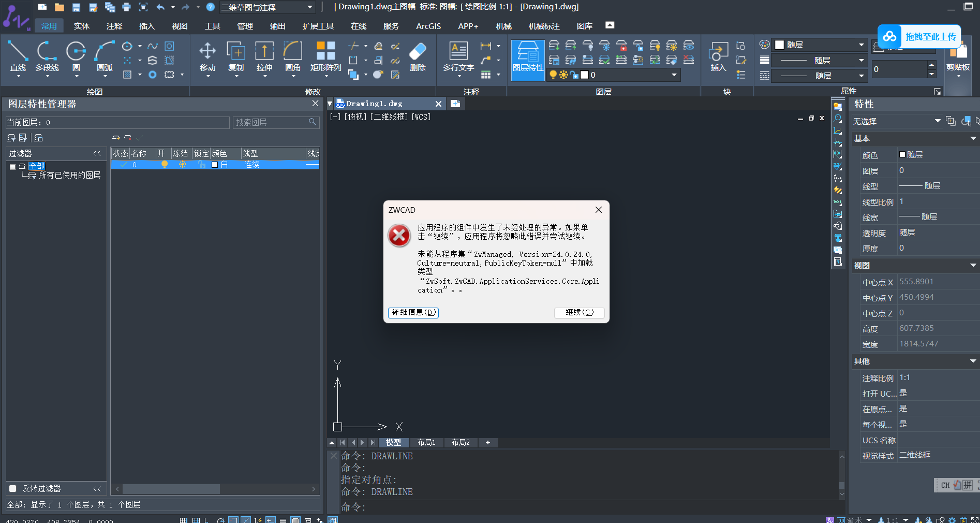Image resolution: width=980 pixels, height=523 pixels.
Task: Click the isolate layer eye icon in the 图层 ribbon panel
Action: point(689,46)
